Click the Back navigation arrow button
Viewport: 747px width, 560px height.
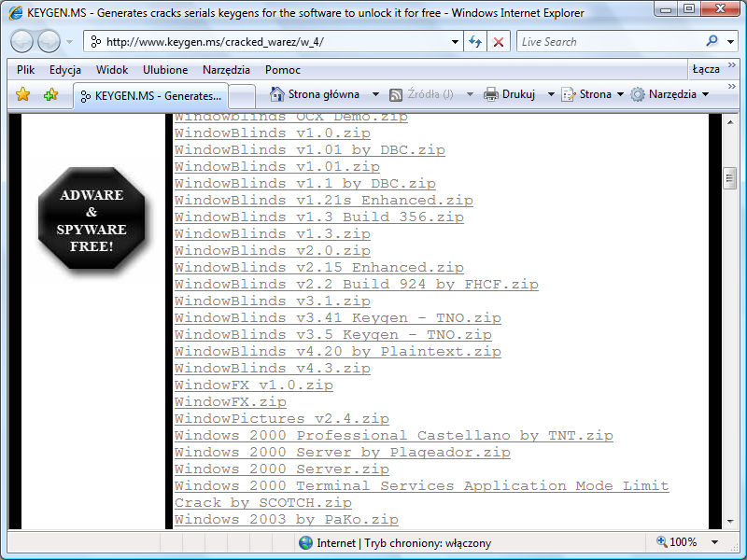pyautogui.click(x=21, y=41)
